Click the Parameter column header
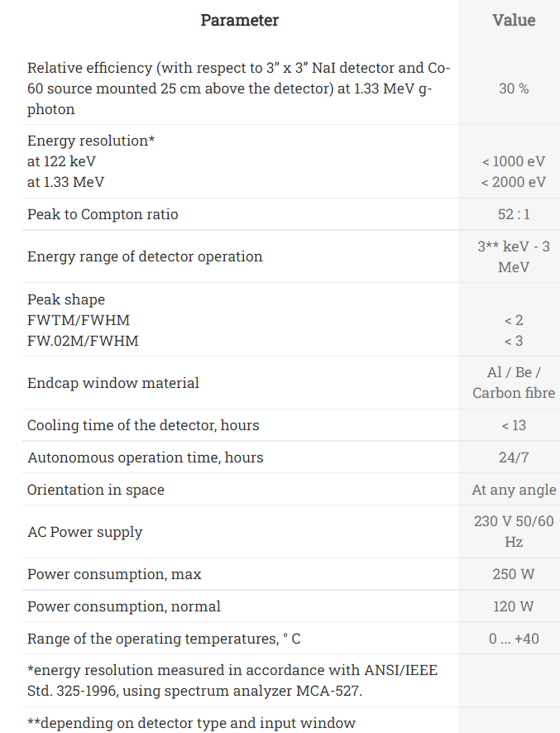The width and height of the screenshot is (560, 733). (239, 20)
